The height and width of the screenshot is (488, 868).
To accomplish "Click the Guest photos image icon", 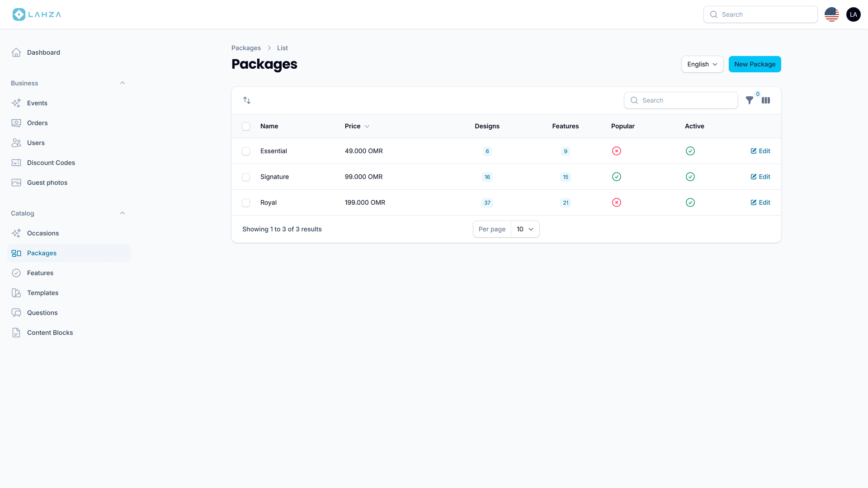I will 16,183.
